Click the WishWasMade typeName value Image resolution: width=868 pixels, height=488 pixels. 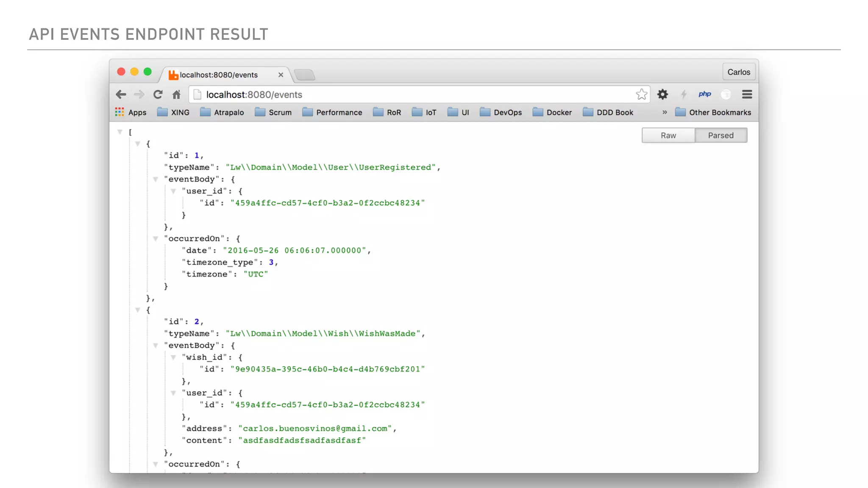tap(323, 333)
